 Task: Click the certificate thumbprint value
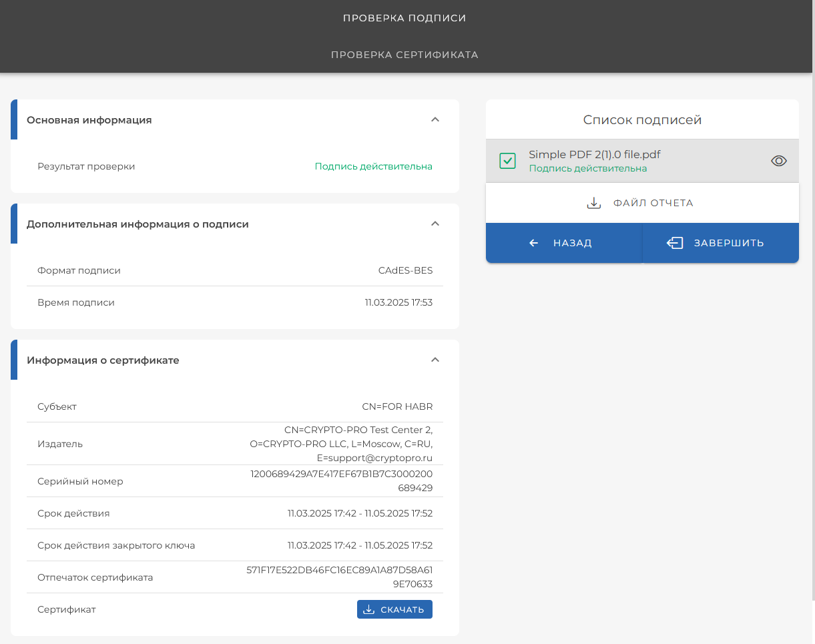pos(340,577)
